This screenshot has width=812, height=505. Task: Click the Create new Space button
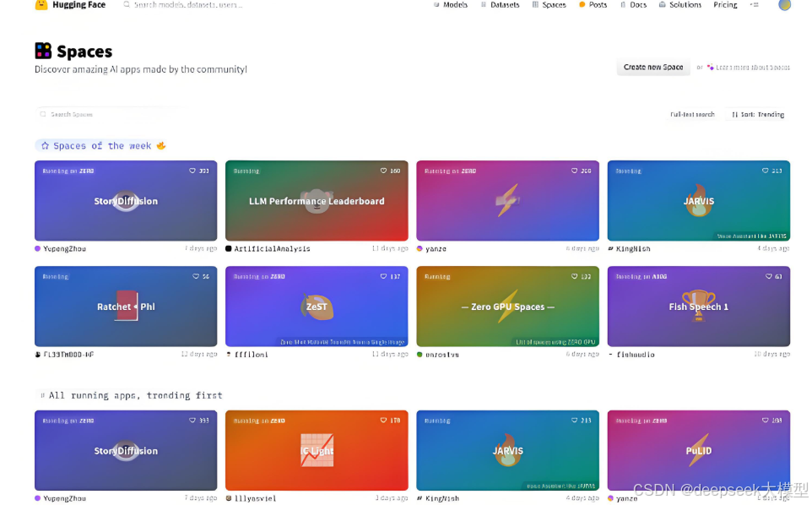click(653, 68)
